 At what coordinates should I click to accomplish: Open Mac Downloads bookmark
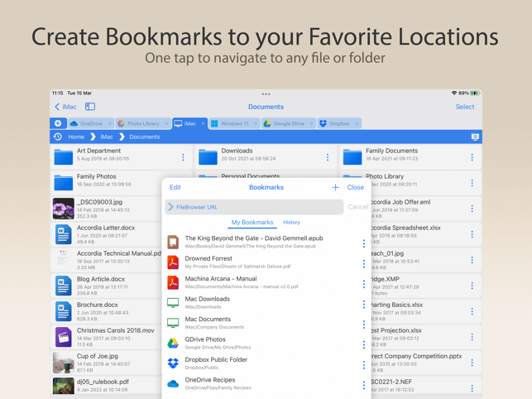(261, 302)
